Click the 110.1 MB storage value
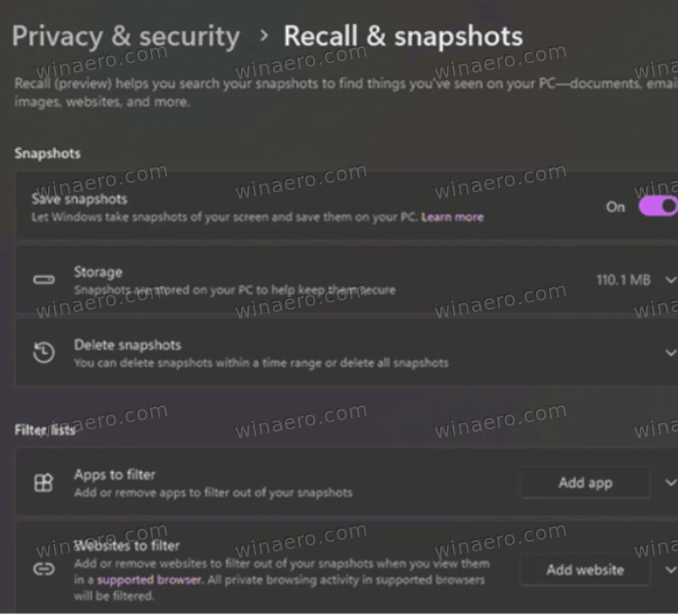 click(622, 279)
